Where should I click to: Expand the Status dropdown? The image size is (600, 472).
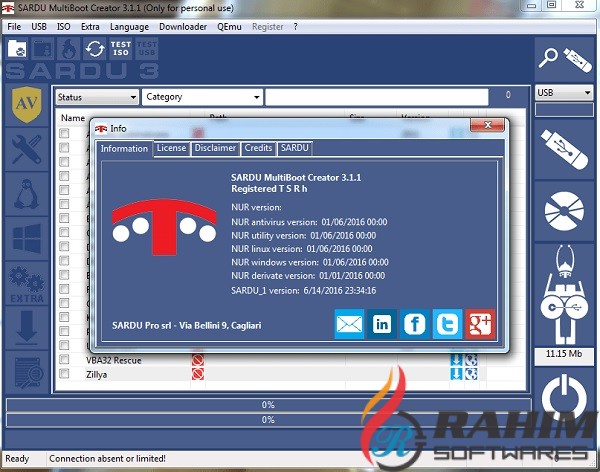point(97,97)
